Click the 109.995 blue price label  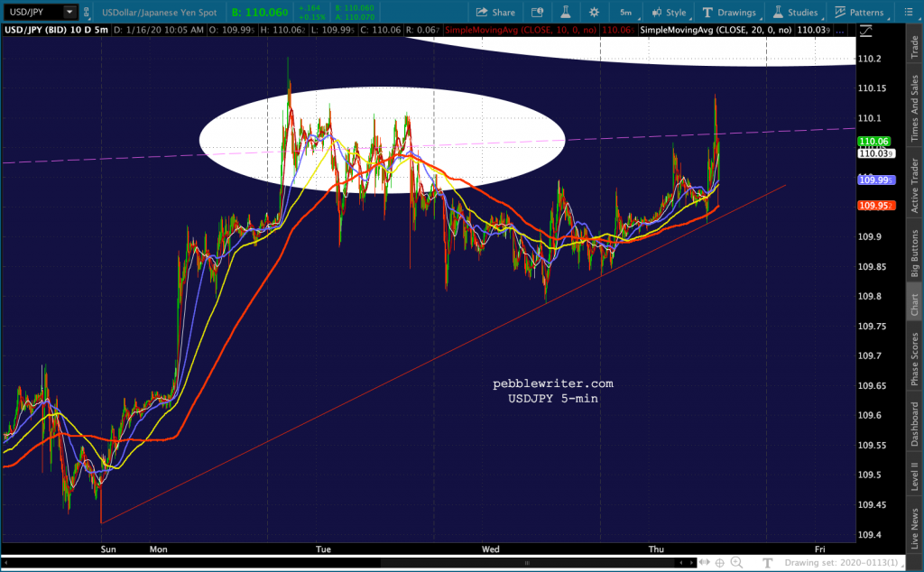click(875, 180)
